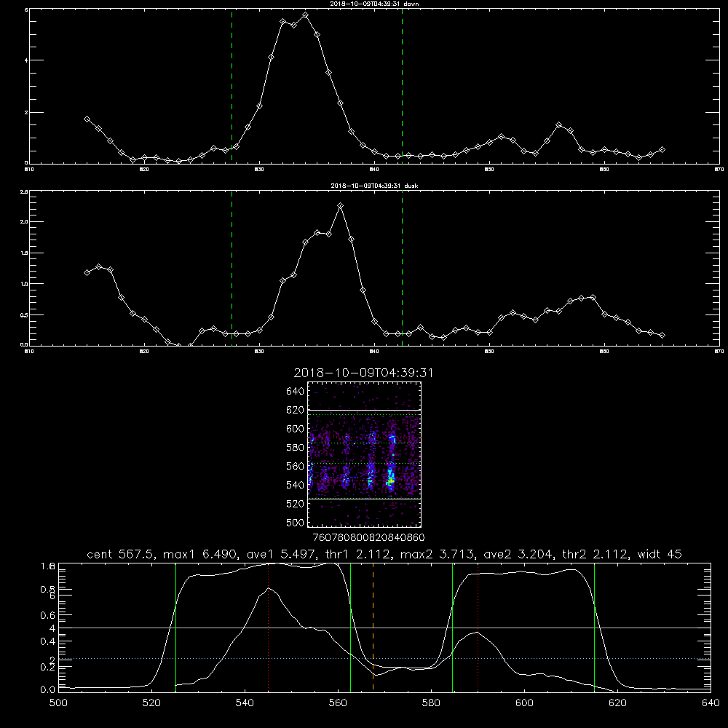The width and height of the screenshot is (728, 728).
Task: Click the highest data point in the dawn plot
Action: tap(305, 15)
